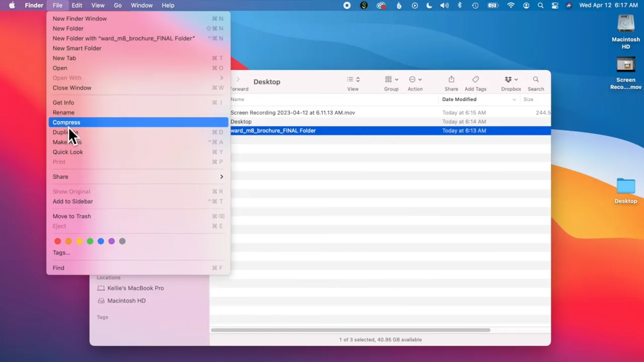Select Compress from the File menu

(x=66, y=122)
